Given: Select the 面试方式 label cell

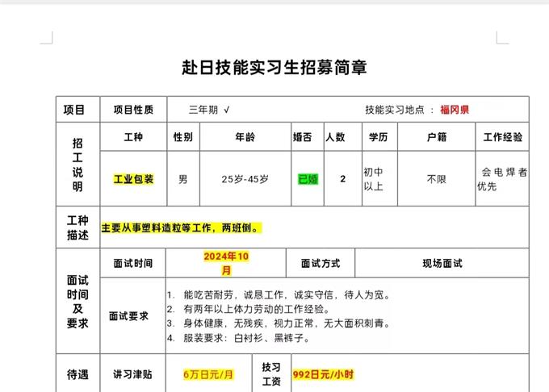Looking at the screenshot, I should tap(320, 263).
